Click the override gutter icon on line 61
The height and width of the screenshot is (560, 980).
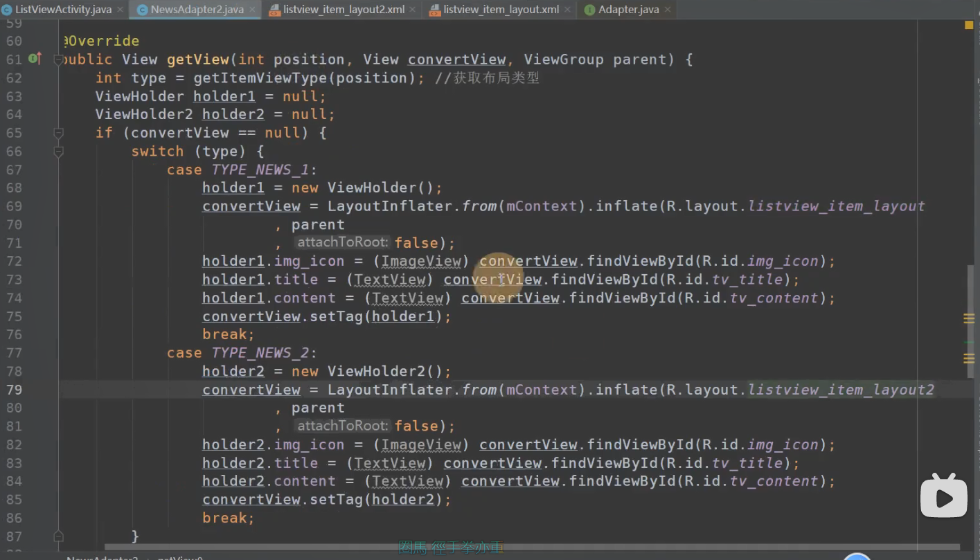(x=34, y=59)
